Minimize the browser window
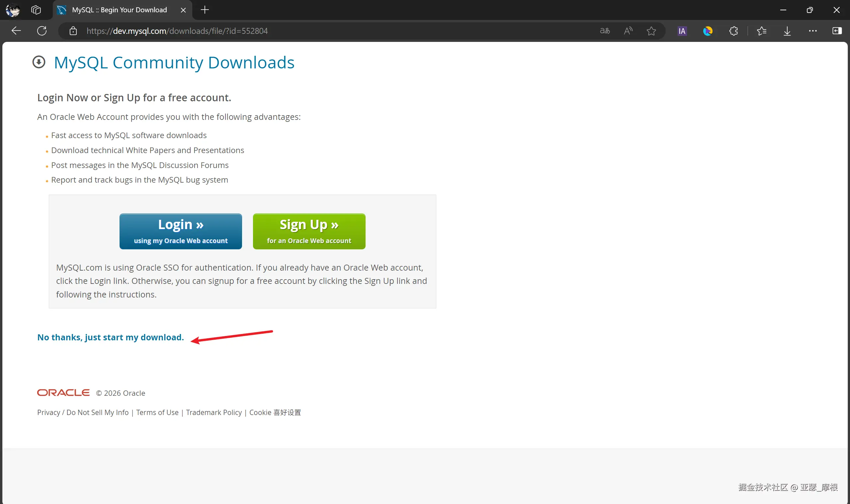 tap(783, 10)
